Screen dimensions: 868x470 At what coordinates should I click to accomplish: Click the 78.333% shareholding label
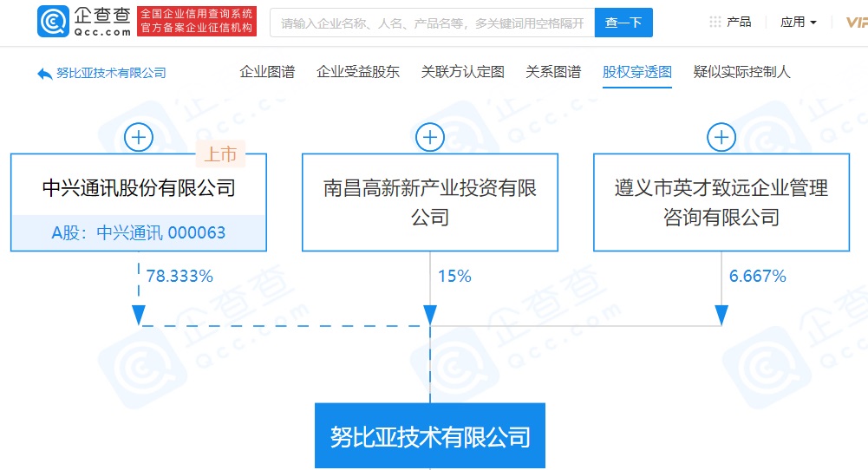tap(179, 276)
